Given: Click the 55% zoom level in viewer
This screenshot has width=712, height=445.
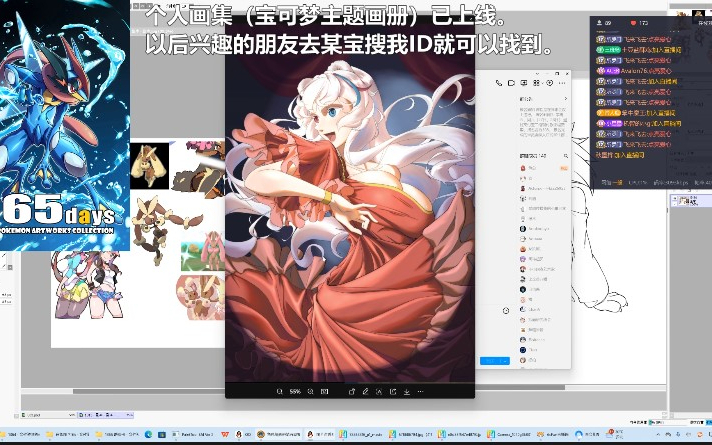Looking at the screenshot, I should pos(295,391).
